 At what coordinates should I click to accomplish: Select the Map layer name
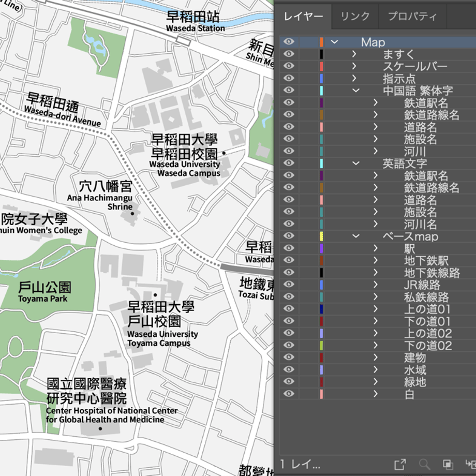click(373, 42)
